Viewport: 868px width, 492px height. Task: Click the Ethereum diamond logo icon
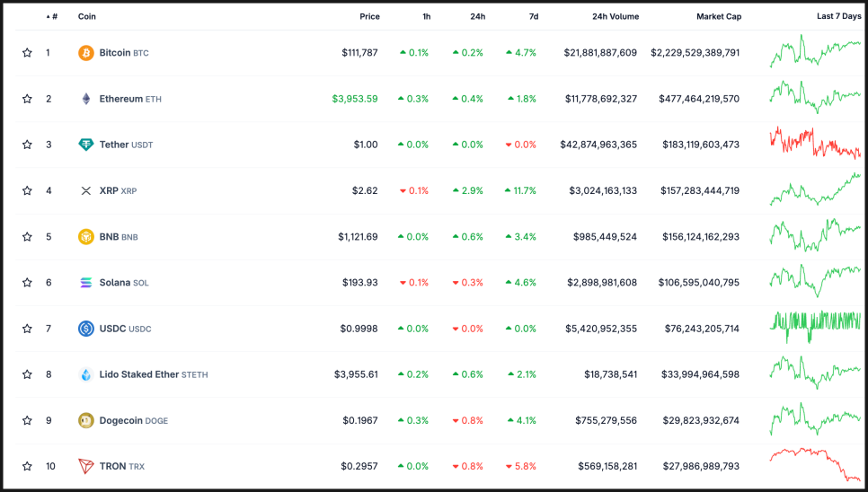point(86,99)
